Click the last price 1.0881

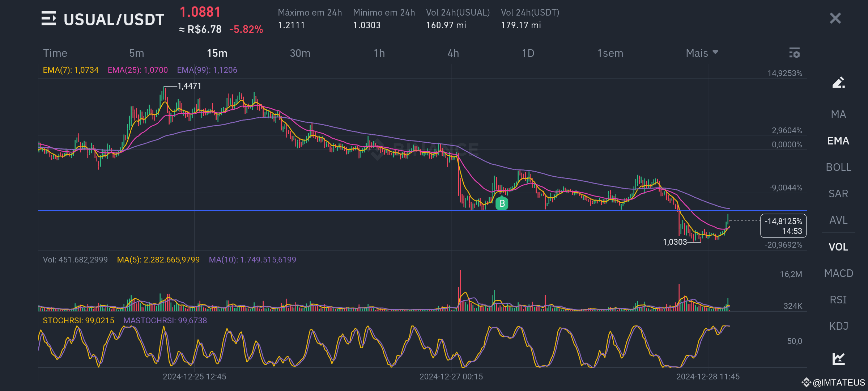pyautogui.click(x=200, y=12)
